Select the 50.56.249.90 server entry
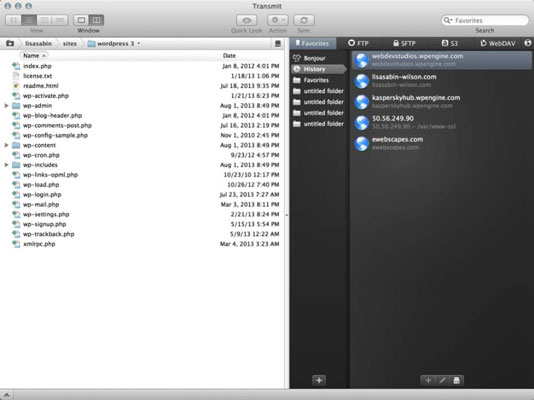The image size is (534, 400). (x=442, y=123)
